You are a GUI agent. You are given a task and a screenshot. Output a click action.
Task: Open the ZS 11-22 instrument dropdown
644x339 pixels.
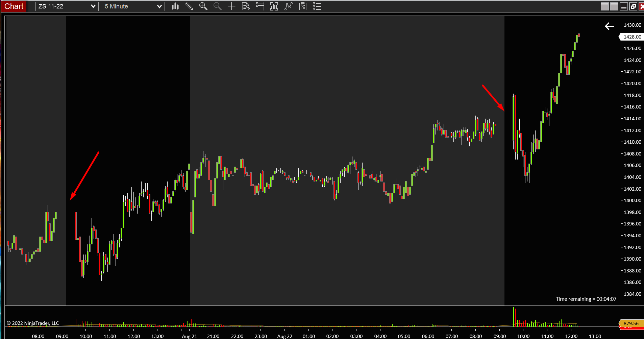pyautogui.click(x=66, y=6)
